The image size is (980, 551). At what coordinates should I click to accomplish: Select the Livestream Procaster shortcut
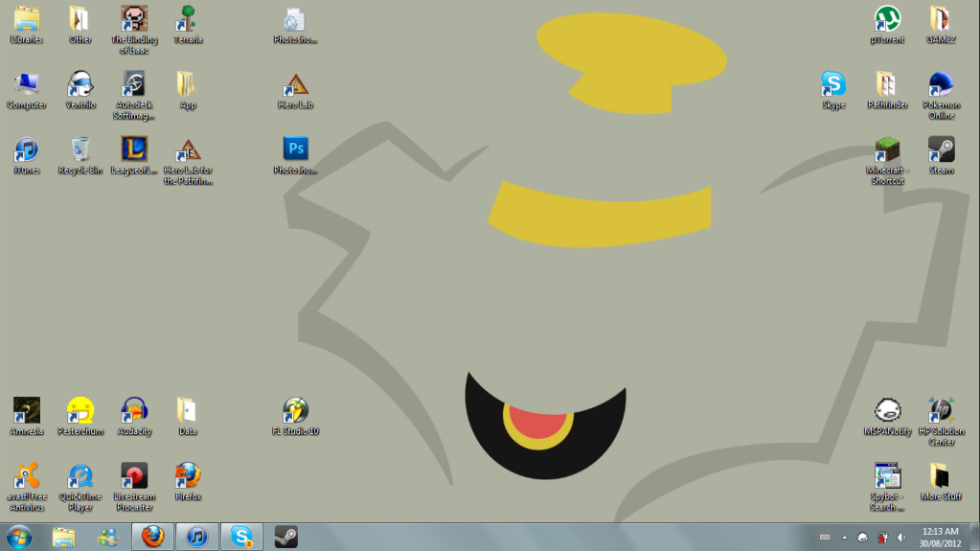134,476
